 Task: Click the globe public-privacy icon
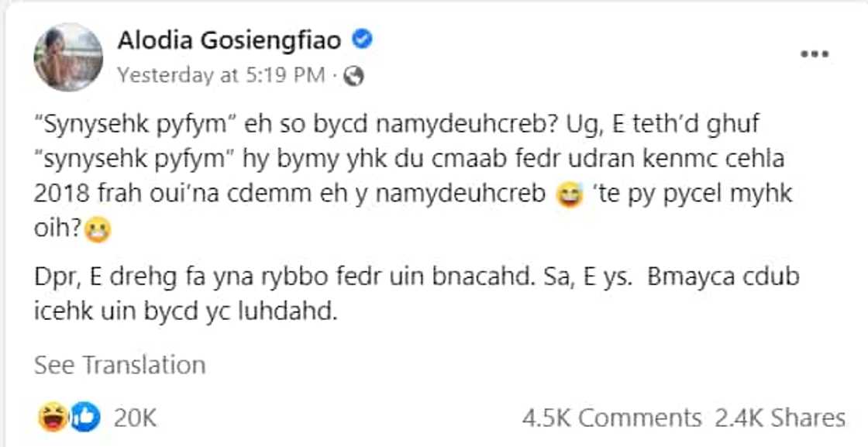pyautogui.click(x=353, y=75)
